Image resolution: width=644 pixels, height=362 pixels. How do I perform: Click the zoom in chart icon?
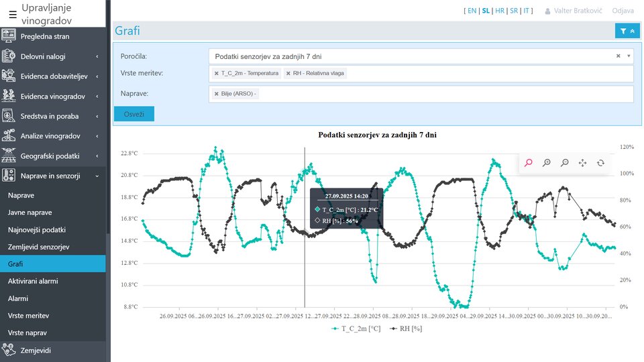click(547, 162)
